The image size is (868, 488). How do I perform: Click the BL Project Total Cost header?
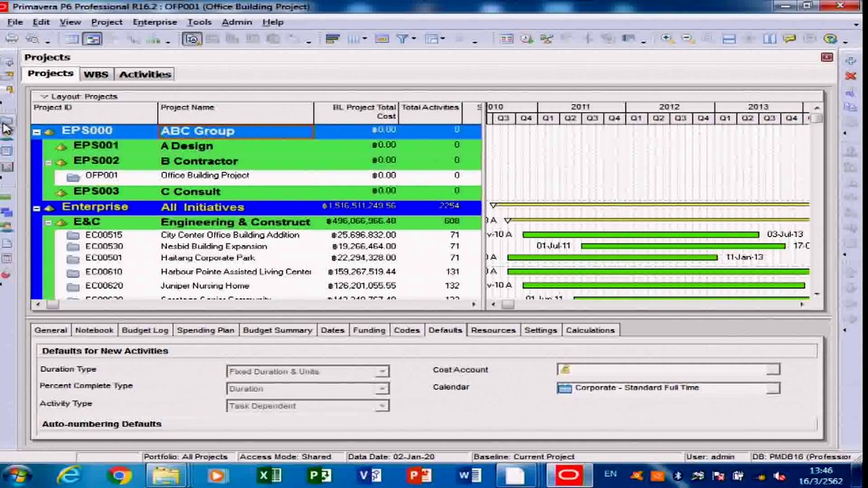pos(356,112)
